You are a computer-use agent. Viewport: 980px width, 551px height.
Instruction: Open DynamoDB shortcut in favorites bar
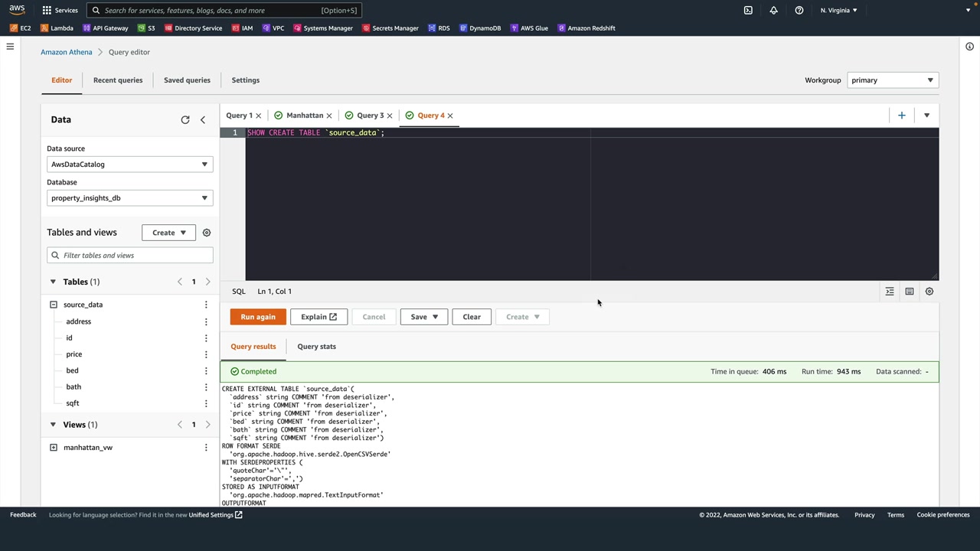pos(480,28)
